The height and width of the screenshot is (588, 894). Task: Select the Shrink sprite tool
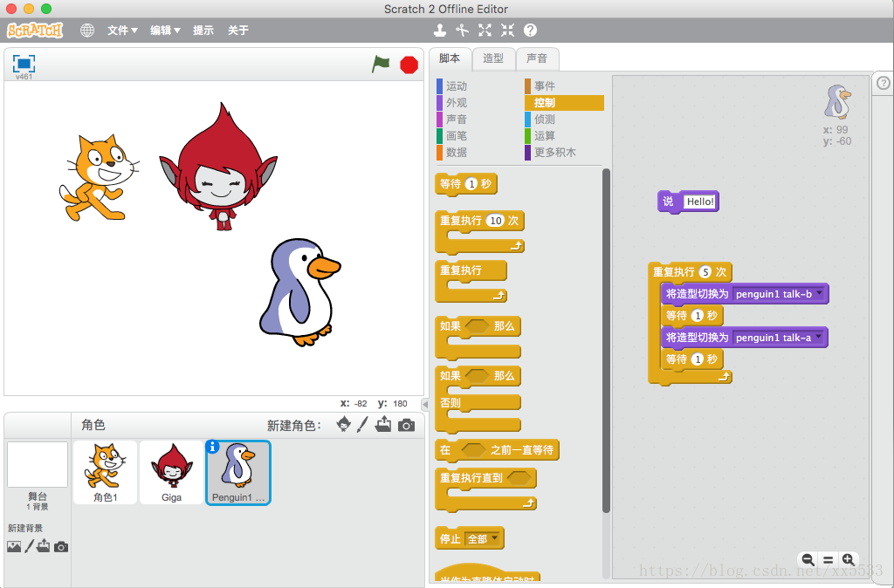tap(507, 31)
